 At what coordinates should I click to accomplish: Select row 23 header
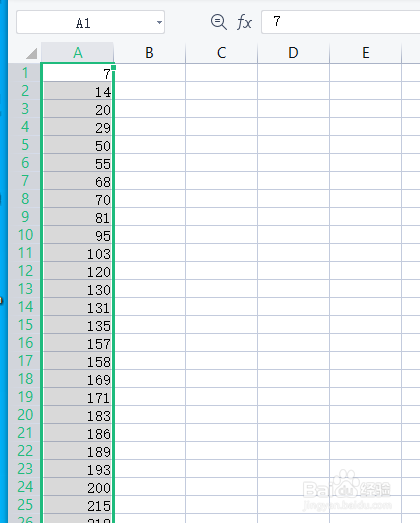pos(25,469)
